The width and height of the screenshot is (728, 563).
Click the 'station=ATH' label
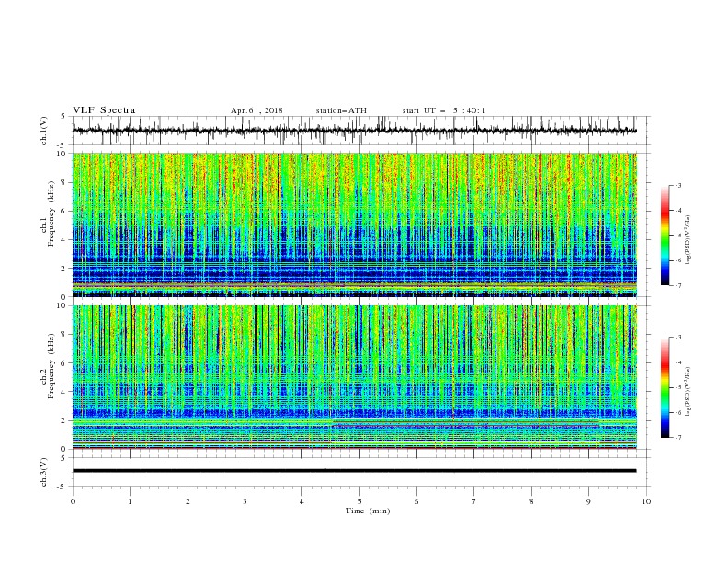pos(341,110)
